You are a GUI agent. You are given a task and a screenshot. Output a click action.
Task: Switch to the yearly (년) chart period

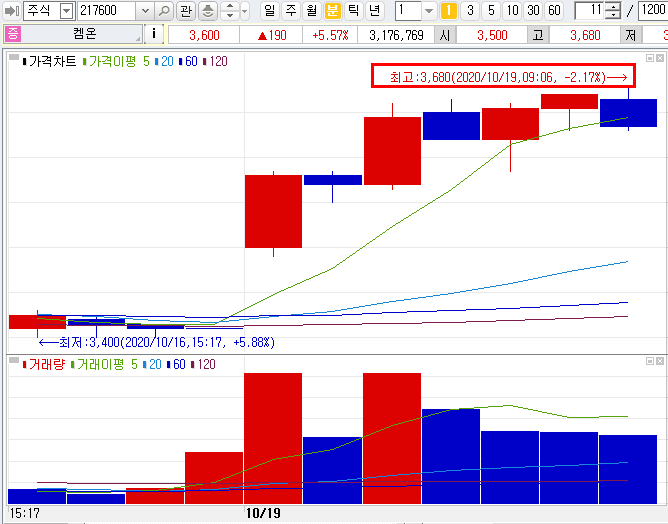pyautogui.click(x=374, y=10)
